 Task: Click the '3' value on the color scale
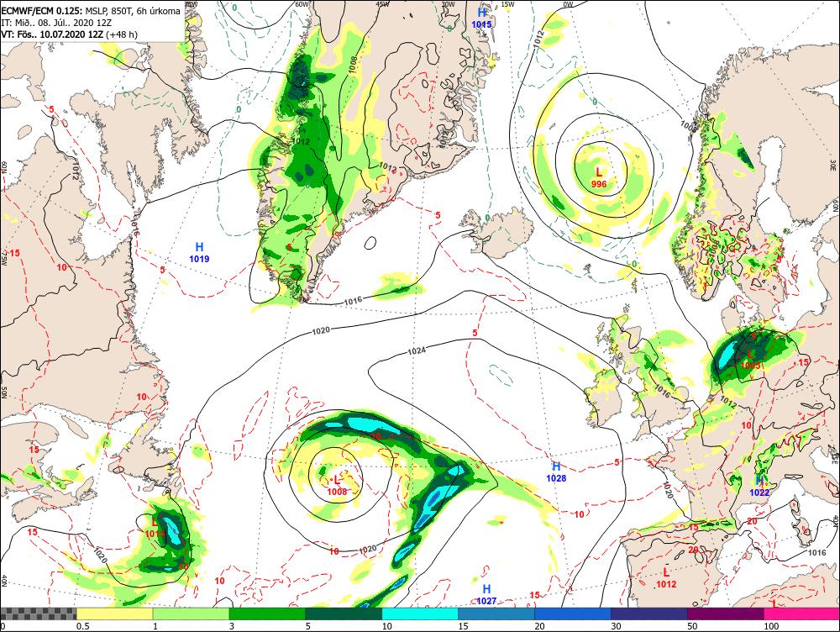[232, 626]
